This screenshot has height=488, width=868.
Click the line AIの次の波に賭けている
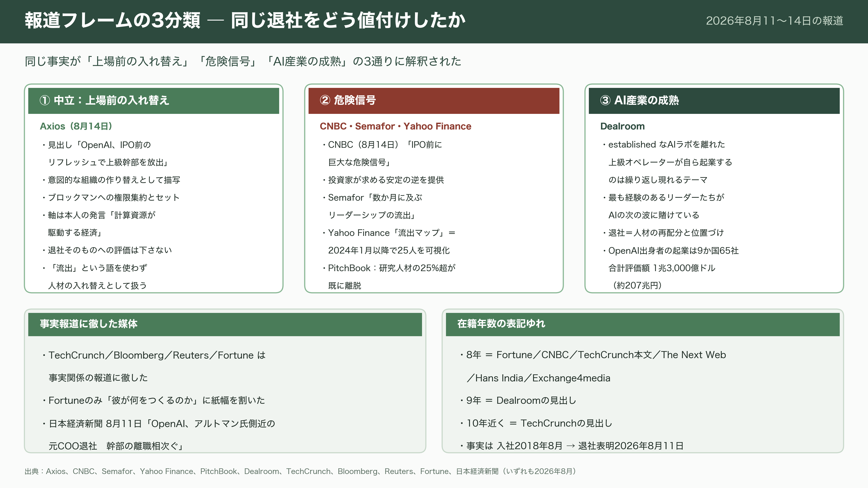[654, 215]
